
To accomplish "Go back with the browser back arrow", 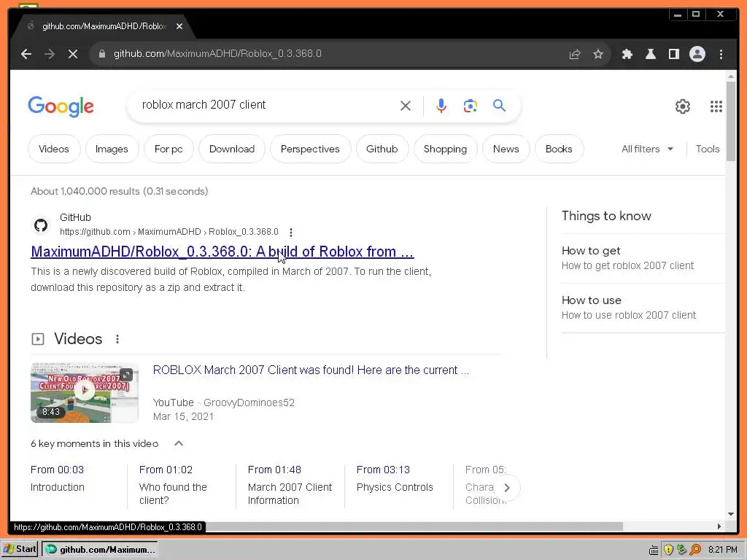I will click(26, 54).
